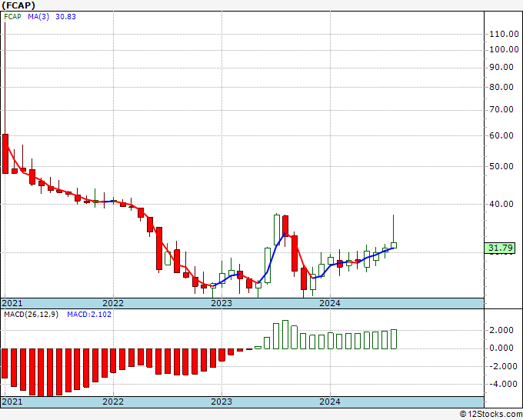Click 2022 on the price chart timeline
Viewport: 523px width, 420px height.
pos(113,303)
